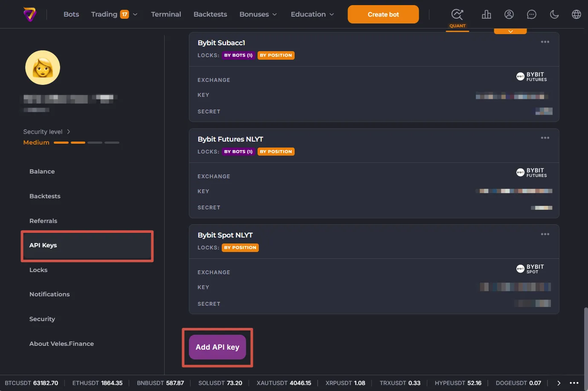This screenshot has height=391, width=588.
Task: Open the bar chart statistics icon
Action: coord(486,14)
